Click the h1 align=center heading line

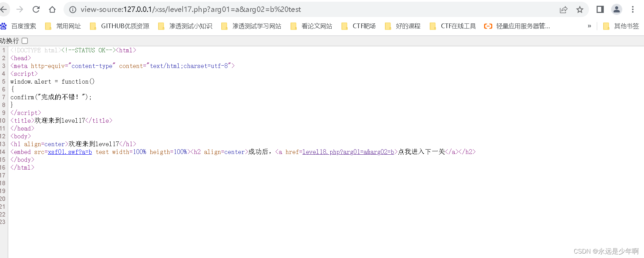pos(73,144)
